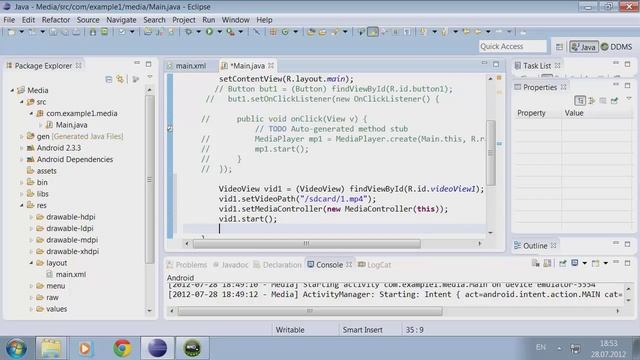Screen dimensions: 640x360
Task: Open Run button dropdown arrow
Action: point(220,31)
